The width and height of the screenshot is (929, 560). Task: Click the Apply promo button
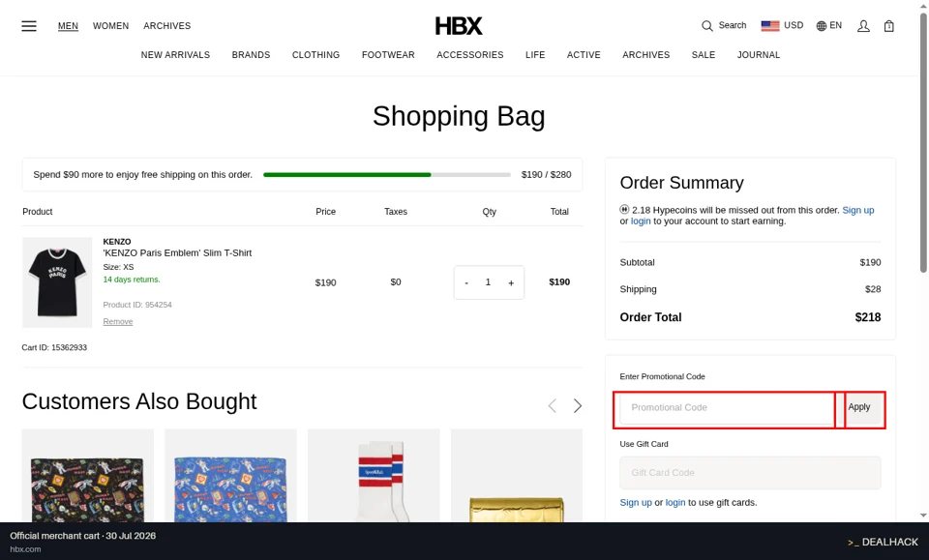(859, 407)
